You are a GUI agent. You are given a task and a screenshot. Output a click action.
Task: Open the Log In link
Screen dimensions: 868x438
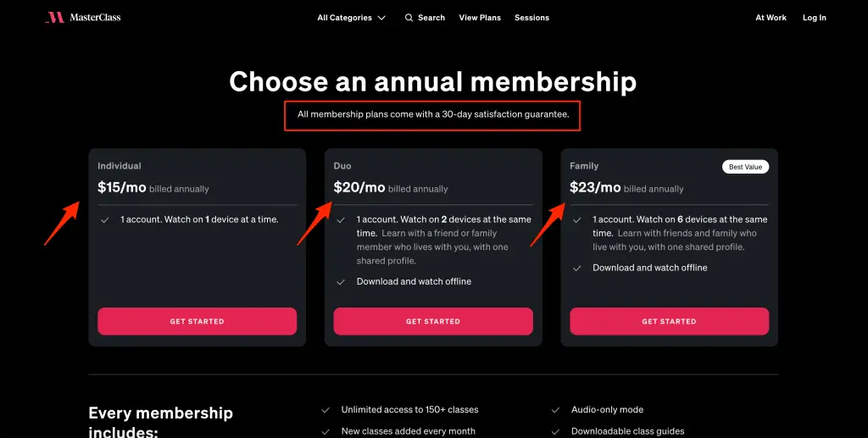[x=815, y=18]
